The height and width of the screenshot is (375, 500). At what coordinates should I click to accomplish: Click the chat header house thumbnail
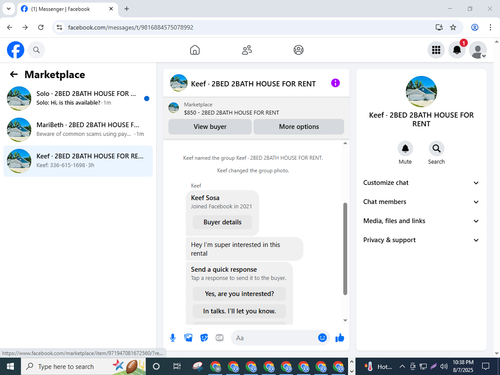(x=179, y=83)
